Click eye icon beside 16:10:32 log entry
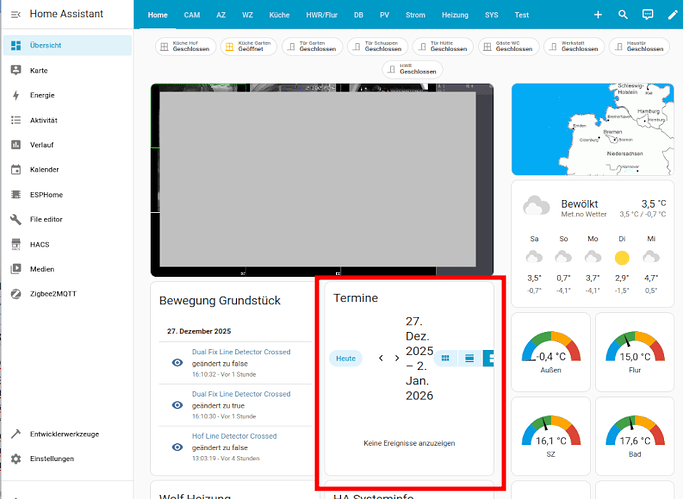 point(177,363)
